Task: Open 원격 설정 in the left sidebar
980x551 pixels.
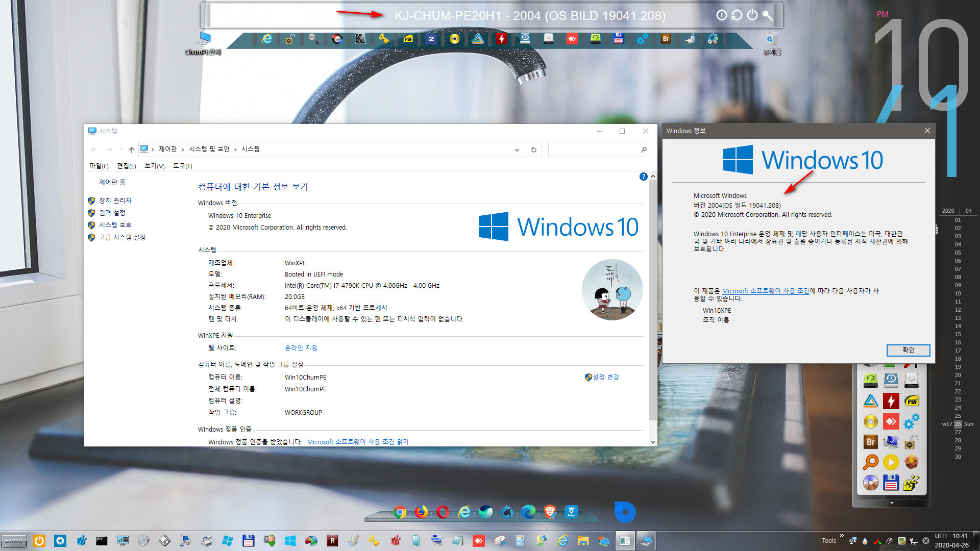Action: click(112, 213)
